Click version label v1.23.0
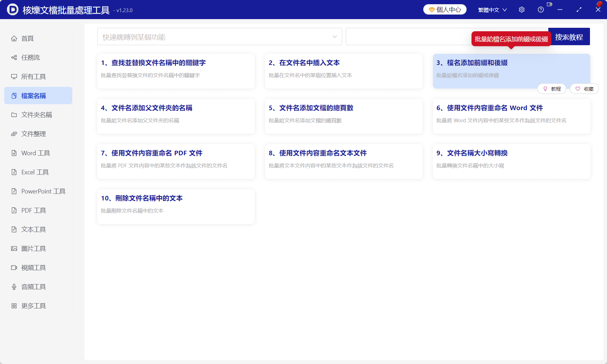The image size is (607, 364). pyautogui.click(x=124, y=10)
